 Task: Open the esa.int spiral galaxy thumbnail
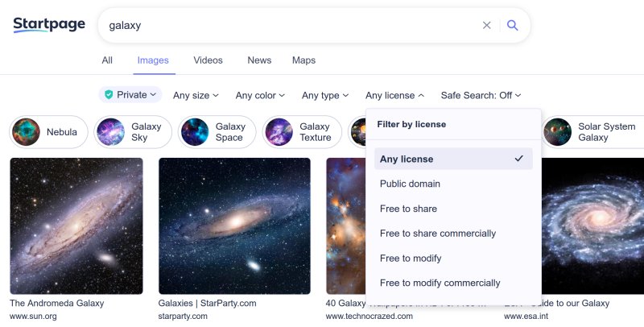pyautogui.click(x=592, y=226)
